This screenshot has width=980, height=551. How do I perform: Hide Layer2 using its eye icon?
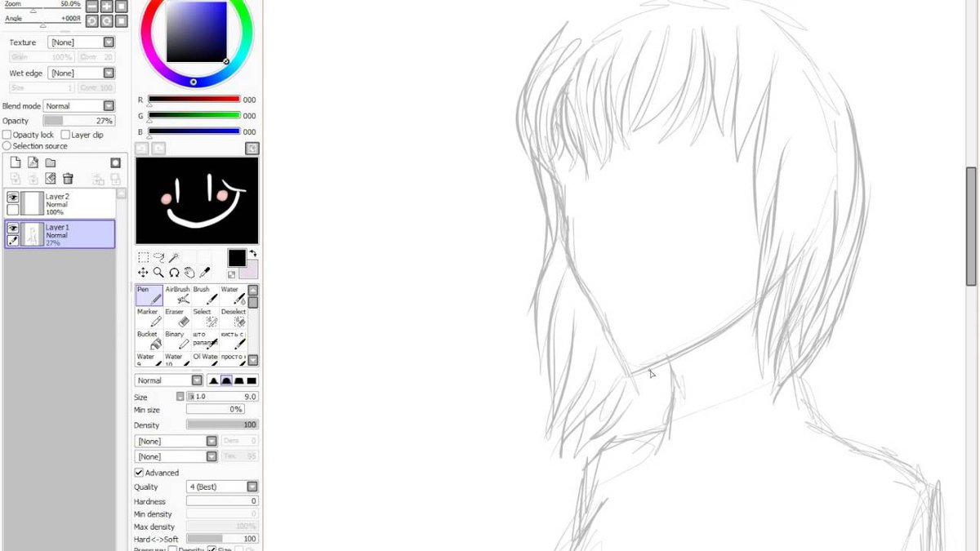tap(13, 198)
